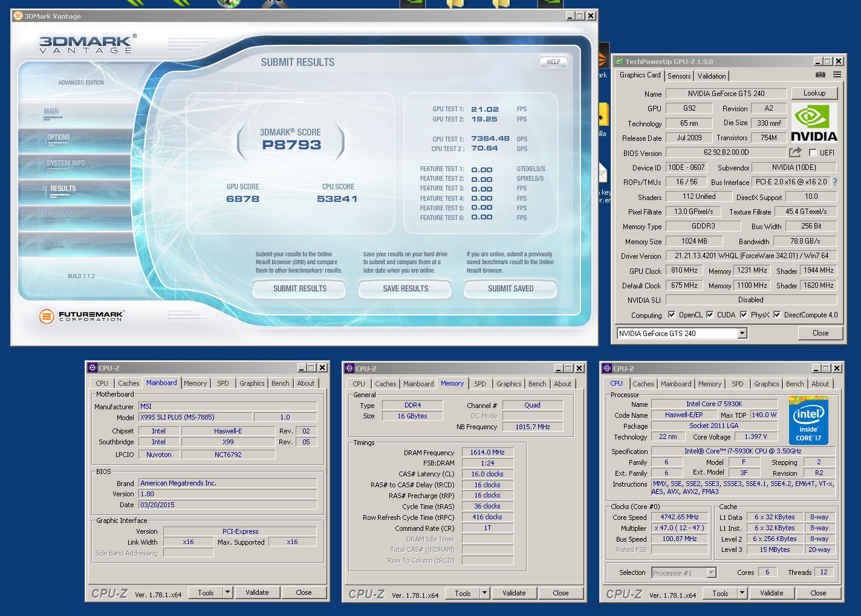Screen dimensions: 861x616
Task: Toggle the PhysX checkbox
Action: click(744, 315)
